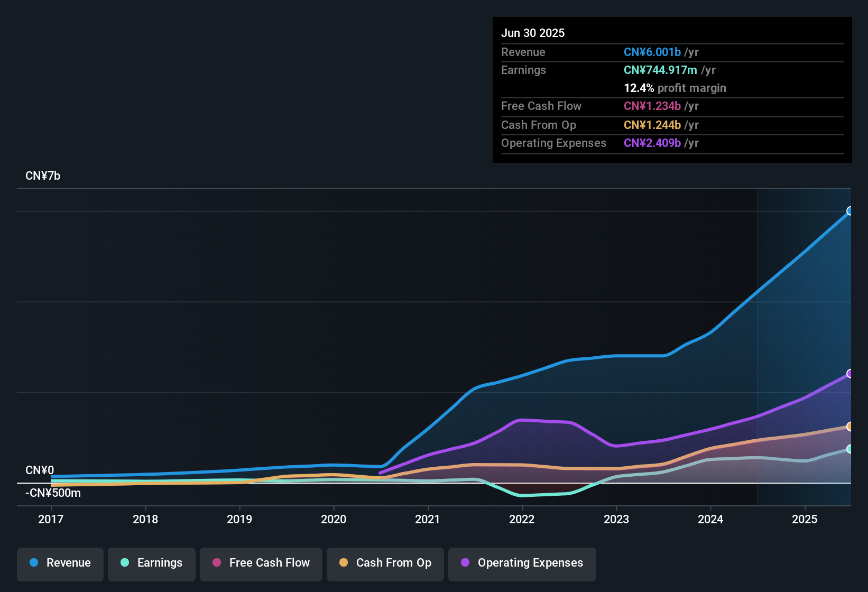Viewport: 868px width, 592px height.
Task: Click the orange Cash From Op endpoint marker
Action: [850, 427]
